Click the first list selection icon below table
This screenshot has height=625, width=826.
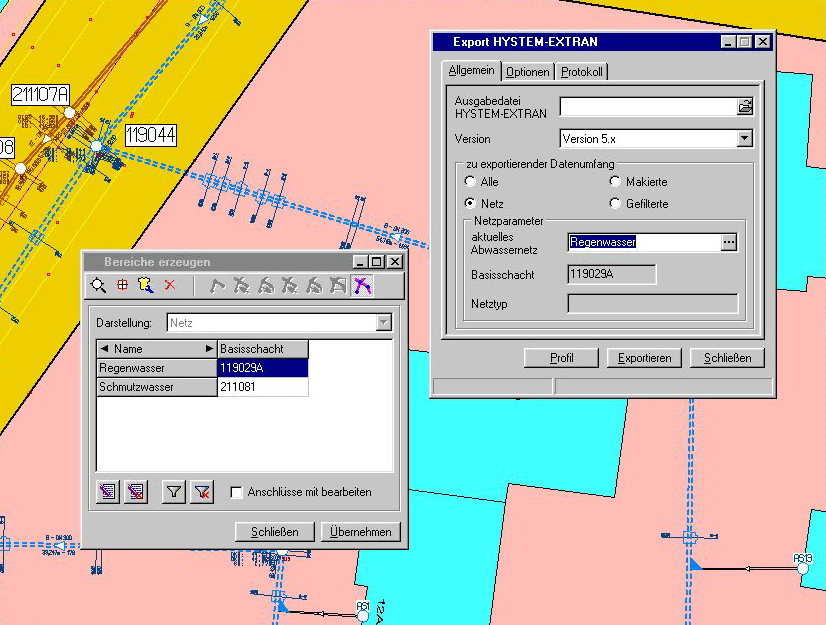[108, 492]
